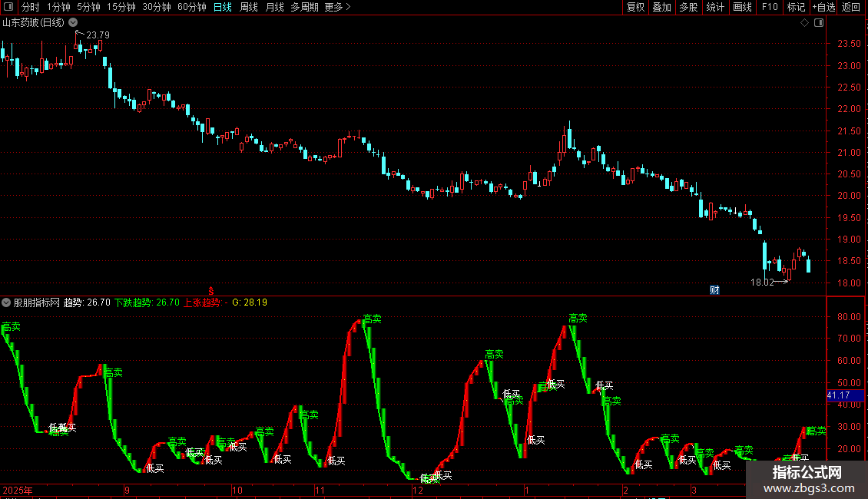Switch to 月线 monthly chart
This screenshot has width=868, height=499.
[x=274, y=7]
